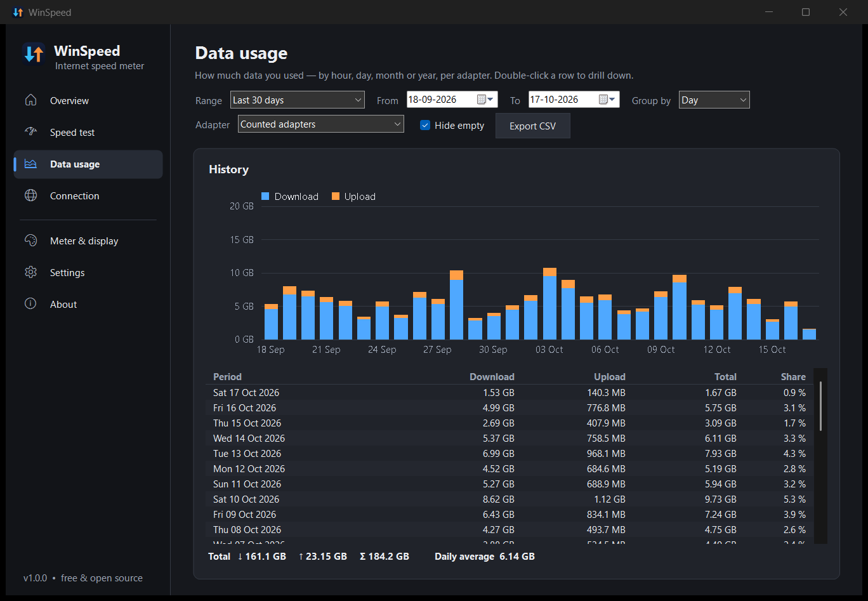This screenshot has width=868, height=601.
Task: Open the From date calendar picker
Action: pos(485,100)
